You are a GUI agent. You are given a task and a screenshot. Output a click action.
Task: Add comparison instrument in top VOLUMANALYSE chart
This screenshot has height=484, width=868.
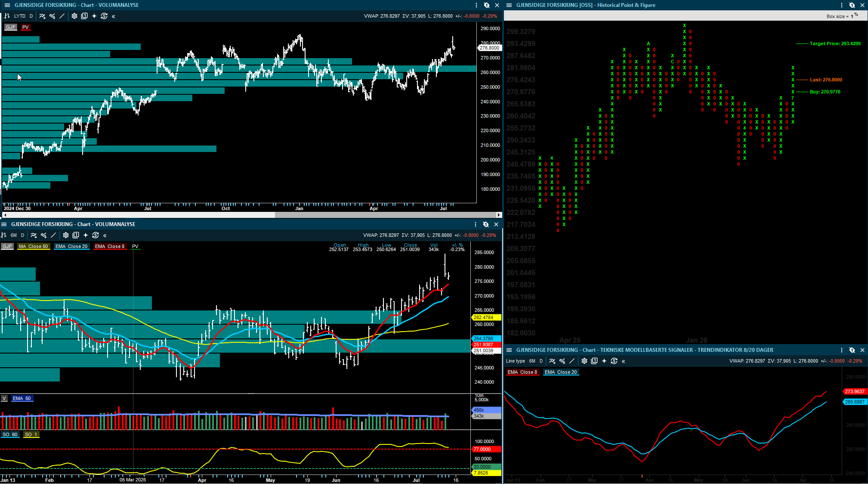point(52,16)
